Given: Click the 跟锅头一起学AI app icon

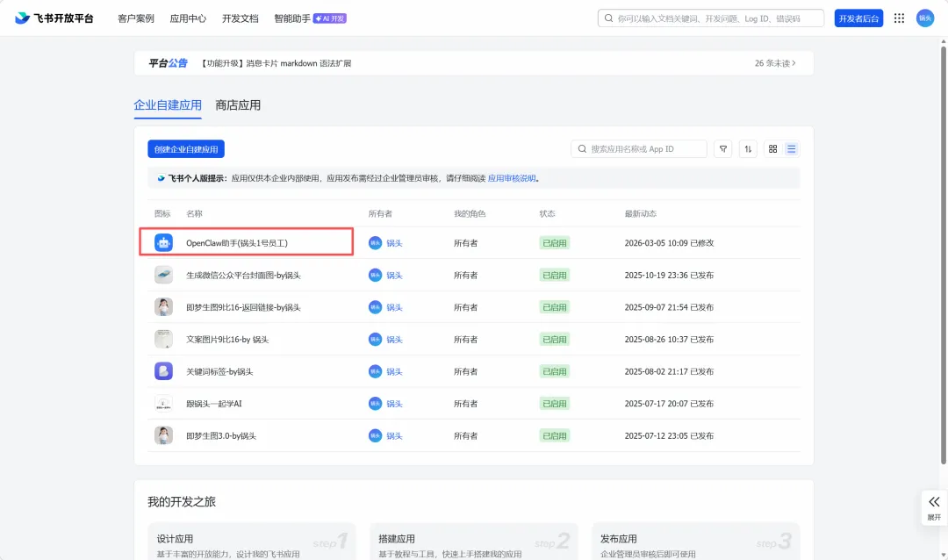Looking at the screenshot, I should tap(163, 403).
